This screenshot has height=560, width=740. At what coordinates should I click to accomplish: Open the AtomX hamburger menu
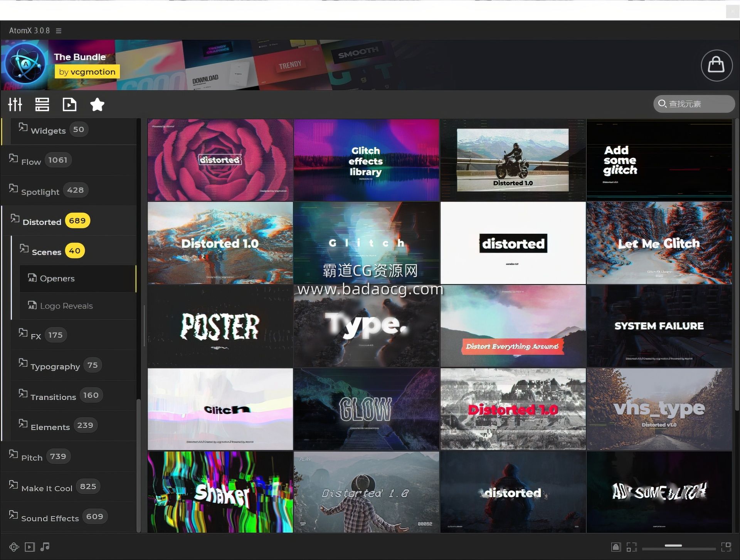pos(59,31)
